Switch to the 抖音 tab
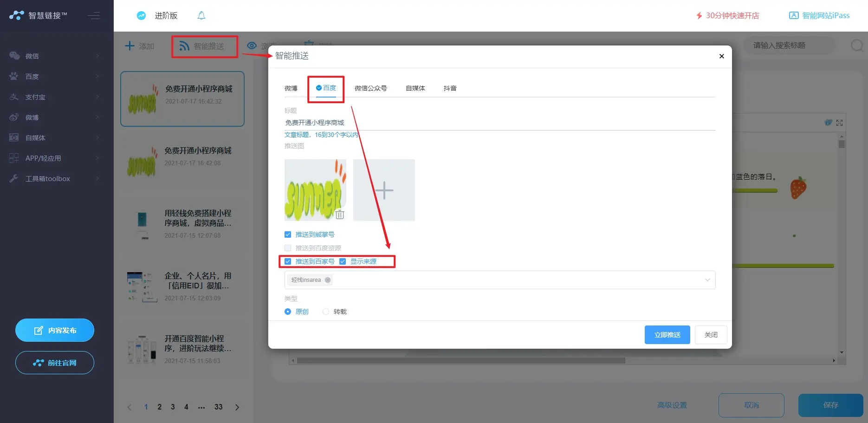The width and height of the screenshot is (868, 423). tap(450, 88)
